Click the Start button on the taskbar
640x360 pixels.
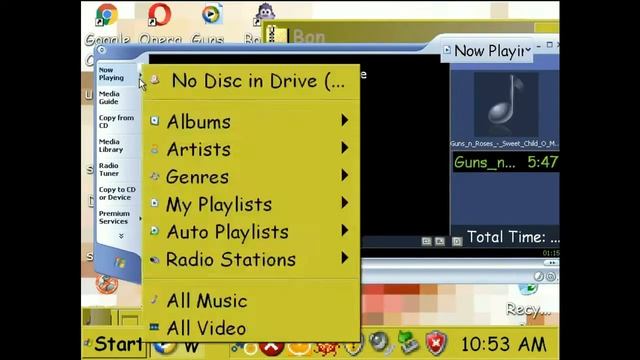[114, 344]
